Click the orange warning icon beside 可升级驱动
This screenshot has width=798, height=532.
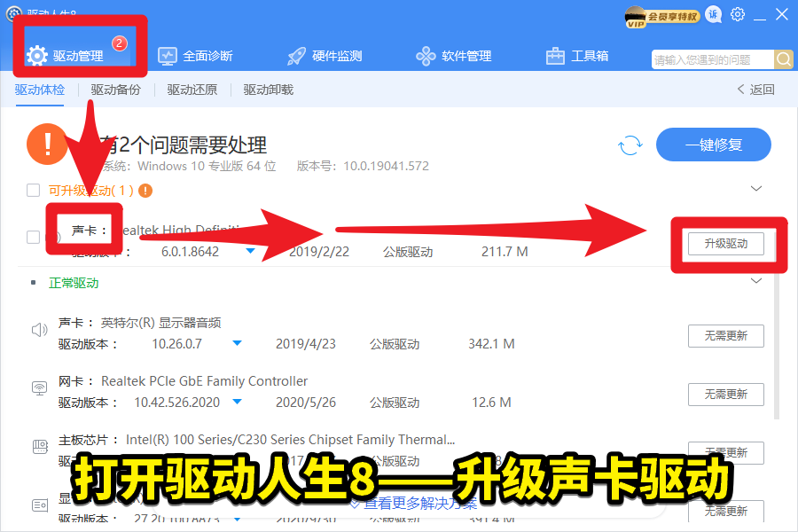point(145,191)
